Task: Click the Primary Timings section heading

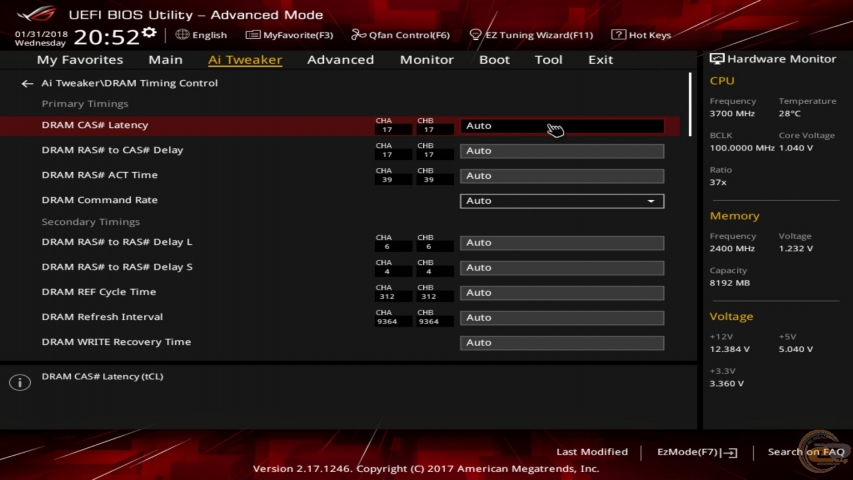Action: [x=85, y=103]
